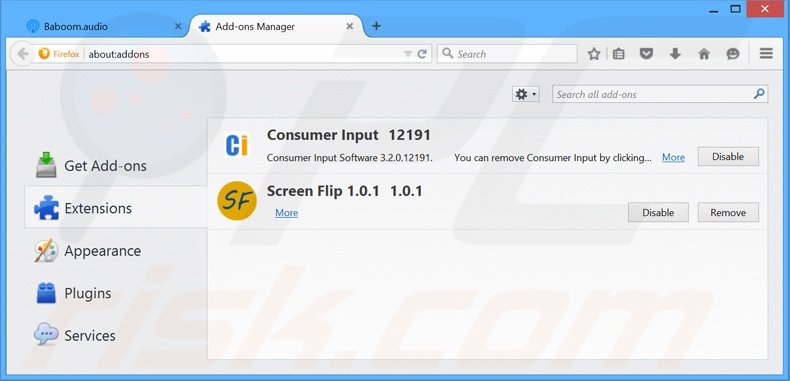Maximize the Firefox window
The image size is (790, 381).
736,9
